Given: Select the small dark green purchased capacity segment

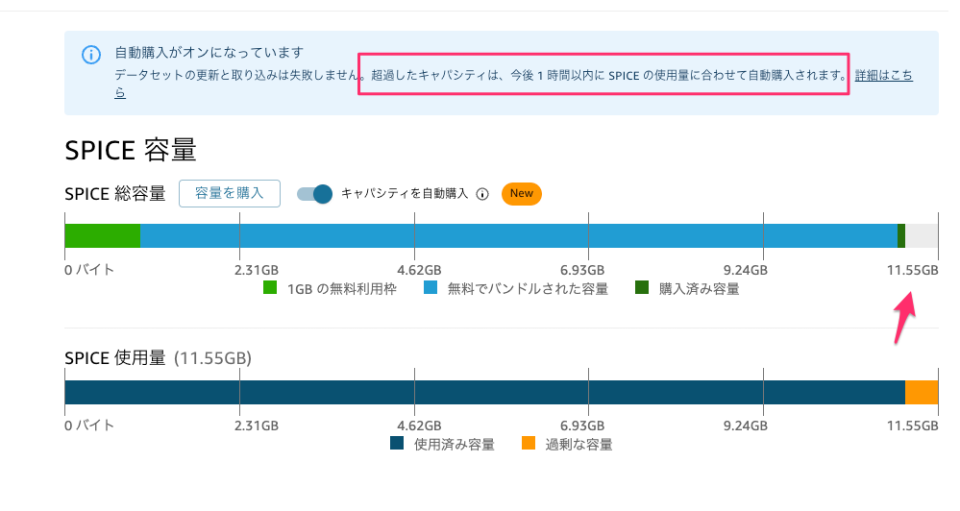Looking at the screenshot, I should pyautogui.click(x=901, y=236).
